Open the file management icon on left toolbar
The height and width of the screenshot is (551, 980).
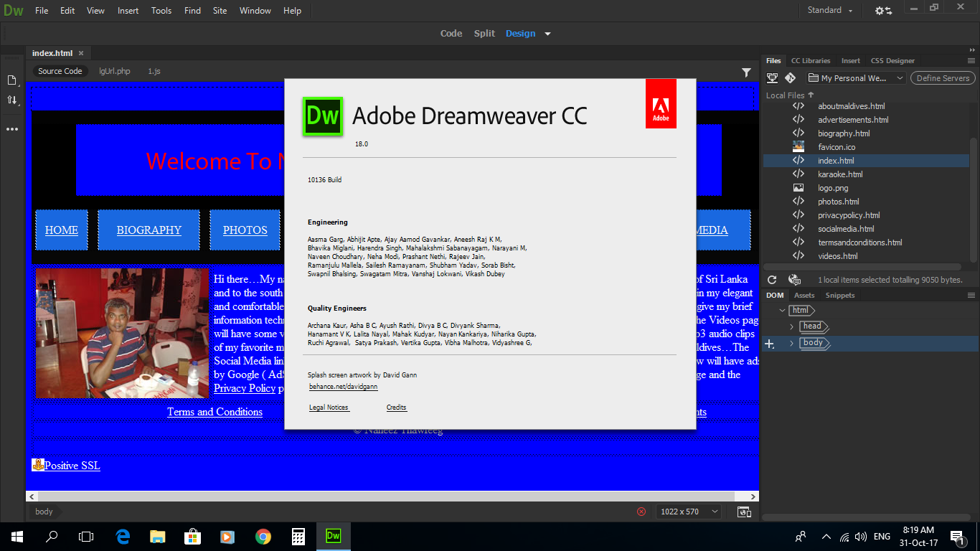(x=12, y=80)
